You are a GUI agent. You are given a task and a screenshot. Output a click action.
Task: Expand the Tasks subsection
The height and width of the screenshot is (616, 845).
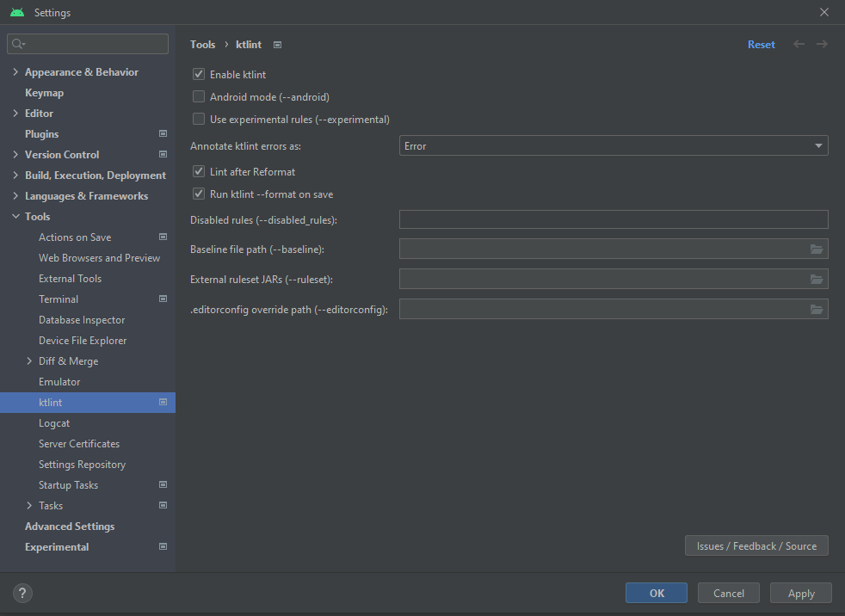point(29,506)
